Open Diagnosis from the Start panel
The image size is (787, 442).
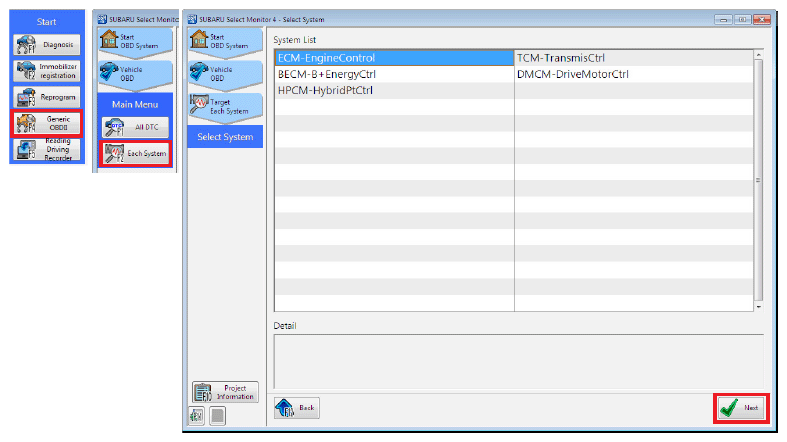[x=47, y=45]
